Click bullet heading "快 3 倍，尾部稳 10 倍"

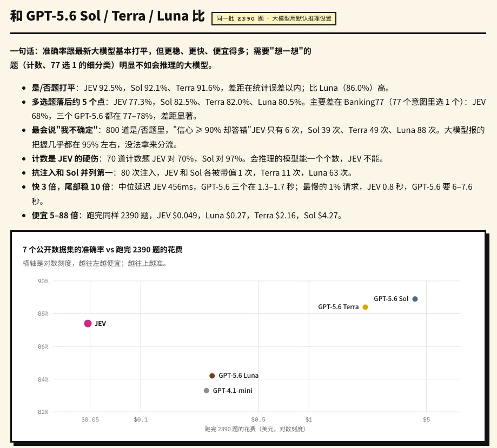(x=71, y=187)
